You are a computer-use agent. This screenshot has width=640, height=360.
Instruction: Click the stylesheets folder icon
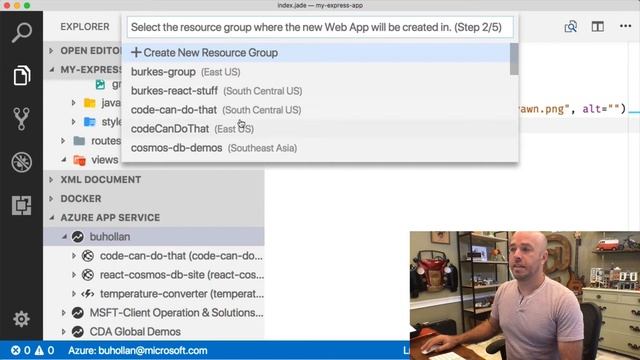coord(89,122)
